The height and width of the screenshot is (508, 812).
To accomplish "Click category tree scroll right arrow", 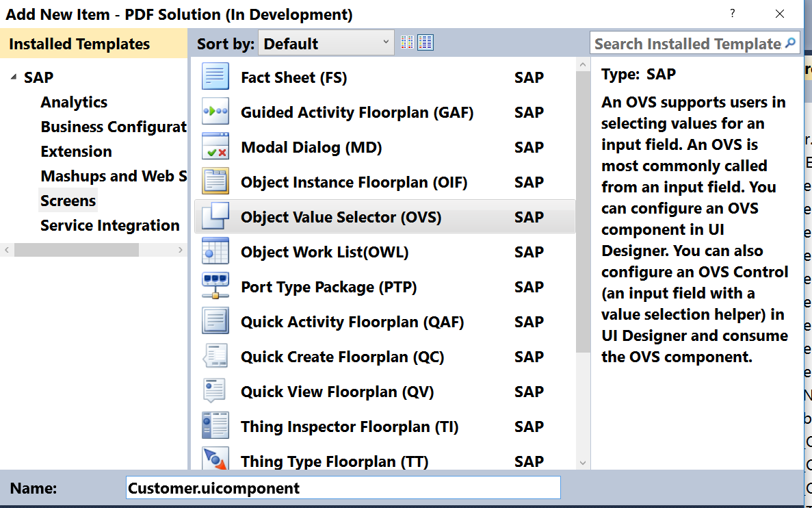I will click(x=180, y=250).
